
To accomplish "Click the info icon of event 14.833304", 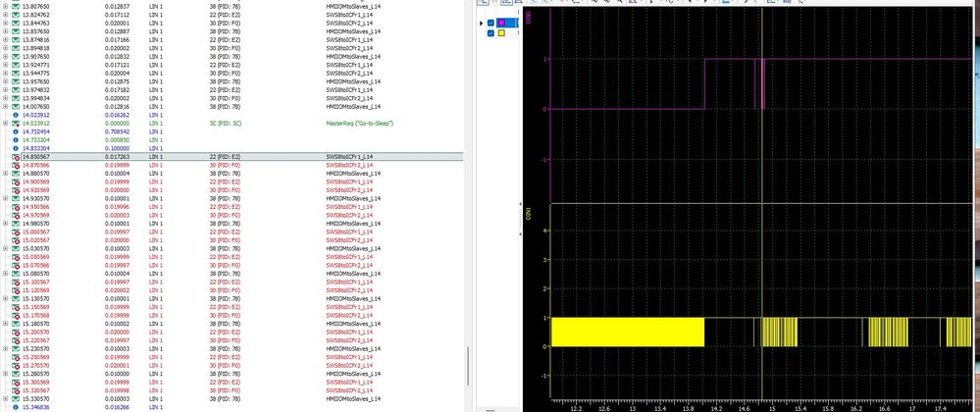I will (x=15, y=148).
